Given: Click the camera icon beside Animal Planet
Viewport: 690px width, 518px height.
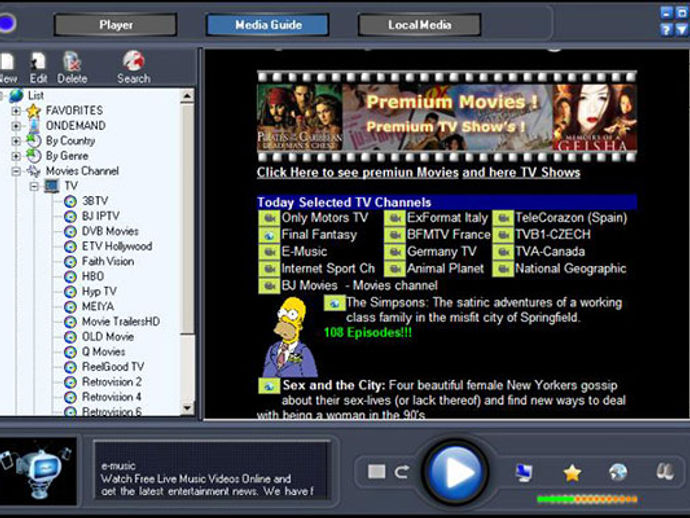Looking at the screenshot, I should pyautogui.click(x=394, y=269).
